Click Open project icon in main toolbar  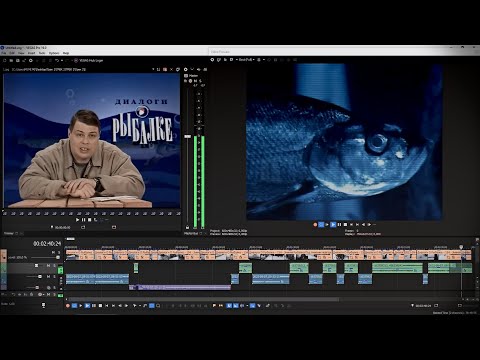click(x=11, y=60)
